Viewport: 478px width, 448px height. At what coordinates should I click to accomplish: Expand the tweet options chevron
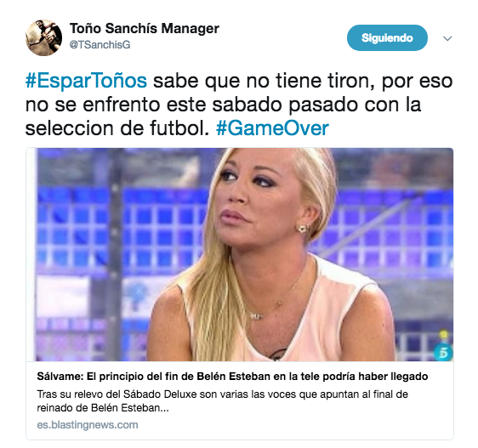pyautogui.click(x=447, y=38)
